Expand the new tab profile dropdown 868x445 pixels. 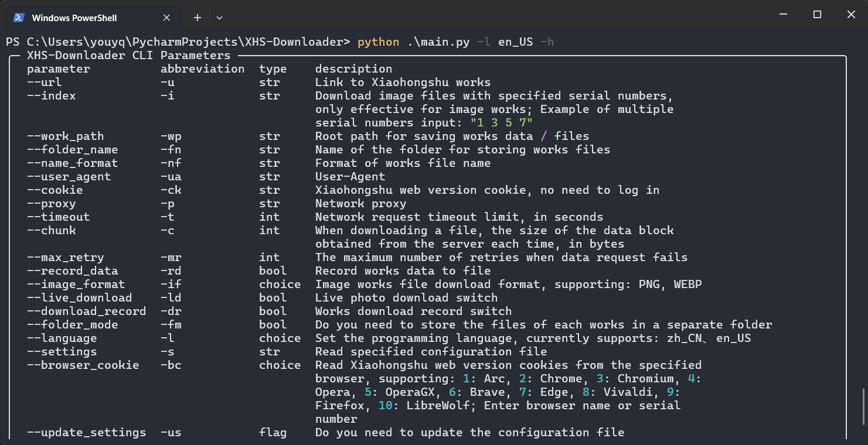pyautogui.click(x=219, y=18)
